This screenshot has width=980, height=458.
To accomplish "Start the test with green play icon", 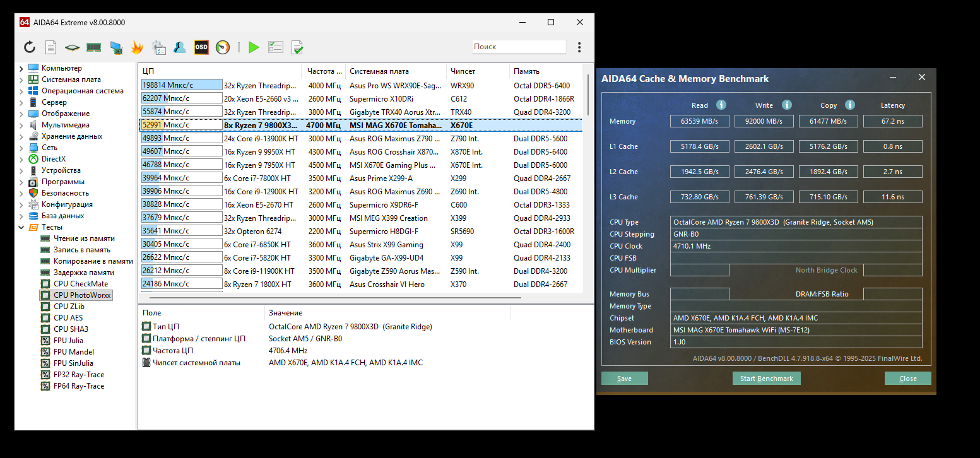I will (254, 47).
